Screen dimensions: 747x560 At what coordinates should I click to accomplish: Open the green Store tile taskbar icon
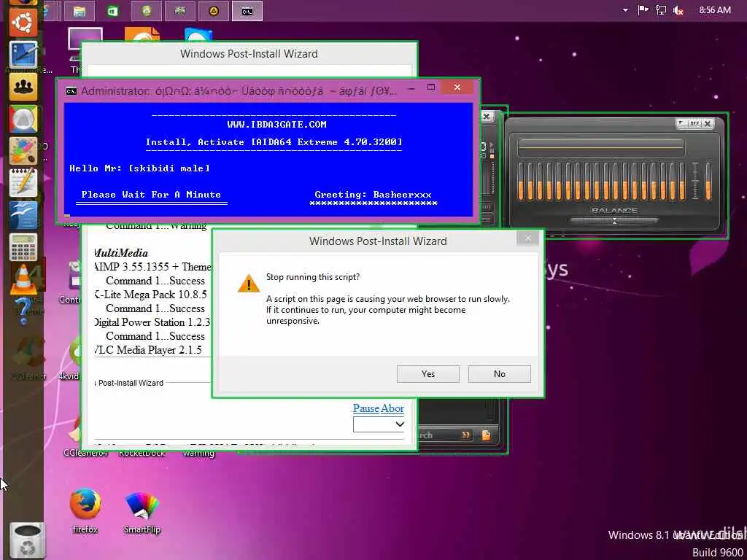point(113,11)
